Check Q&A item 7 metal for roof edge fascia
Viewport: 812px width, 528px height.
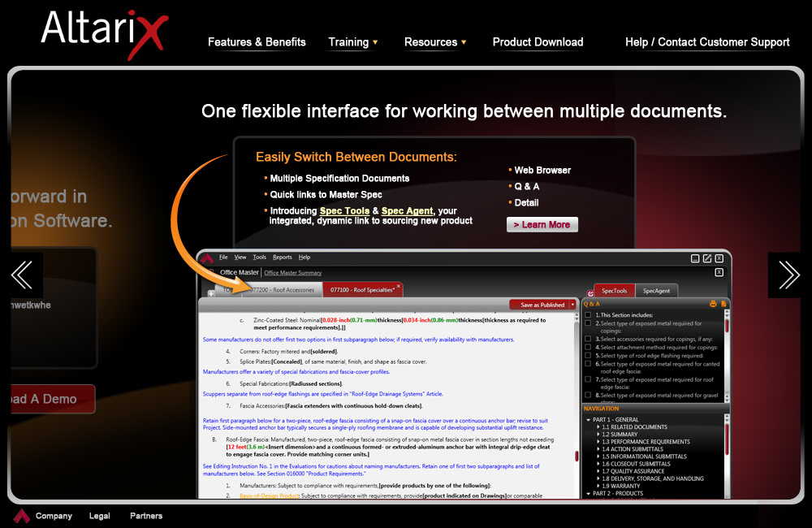[588, 379]
